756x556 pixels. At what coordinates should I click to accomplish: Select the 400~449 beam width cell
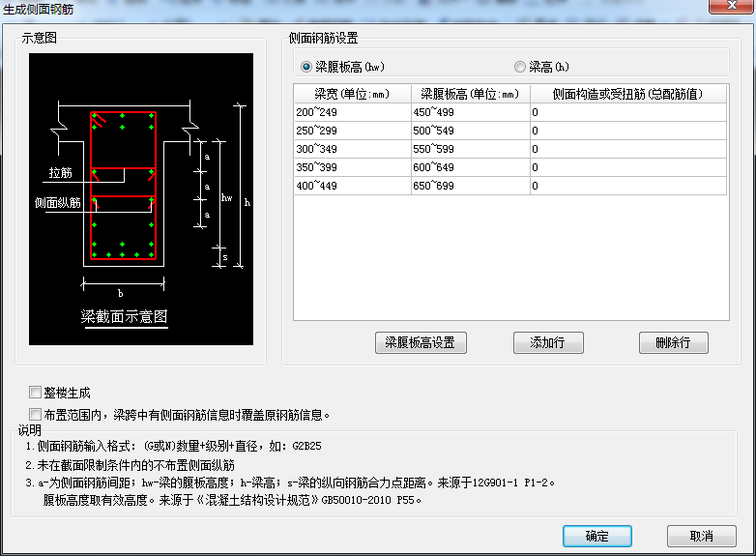pos(353,186)
